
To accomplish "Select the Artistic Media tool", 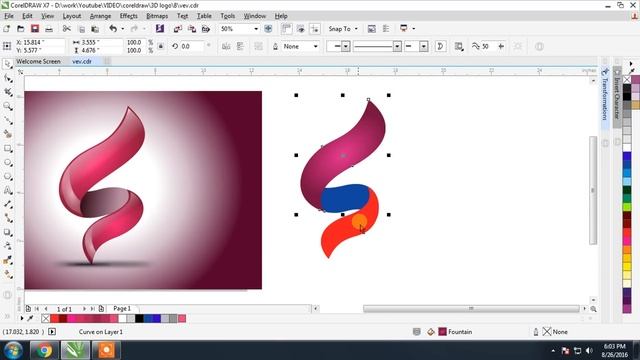I will tap(7, 134).
